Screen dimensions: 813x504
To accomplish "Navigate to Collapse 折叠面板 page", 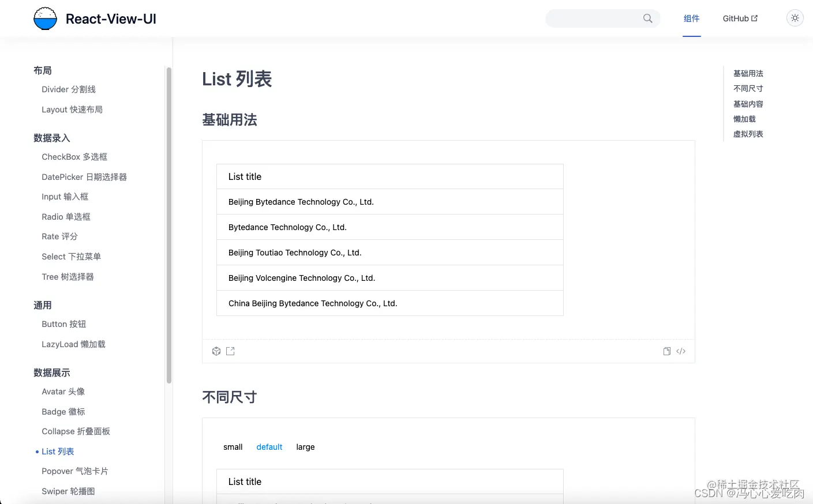I will pyautogui.click(x=76, y=431).
